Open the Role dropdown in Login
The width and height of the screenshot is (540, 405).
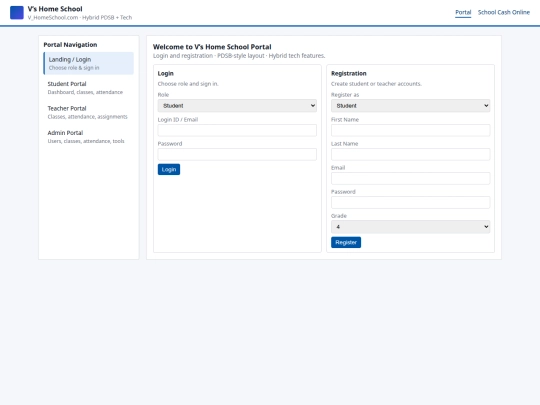237,106
